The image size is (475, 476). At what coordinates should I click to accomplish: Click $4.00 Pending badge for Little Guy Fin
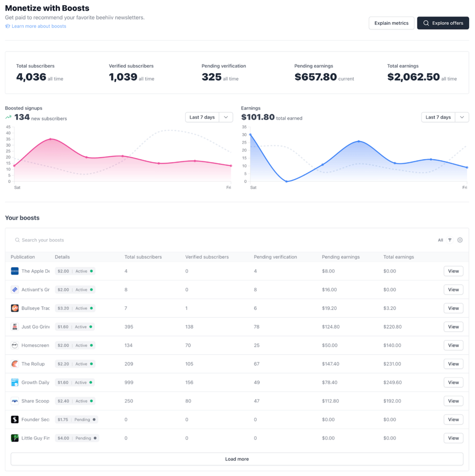point(77,438)
